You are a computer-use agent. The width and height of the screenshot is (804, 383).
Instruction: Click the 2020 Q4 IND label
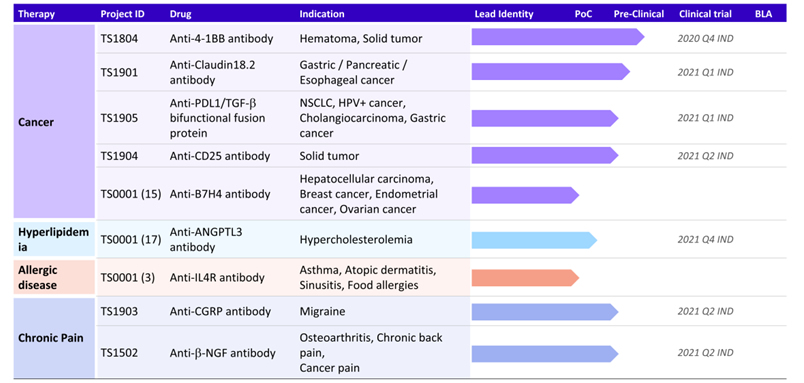(x=706, y=38)
